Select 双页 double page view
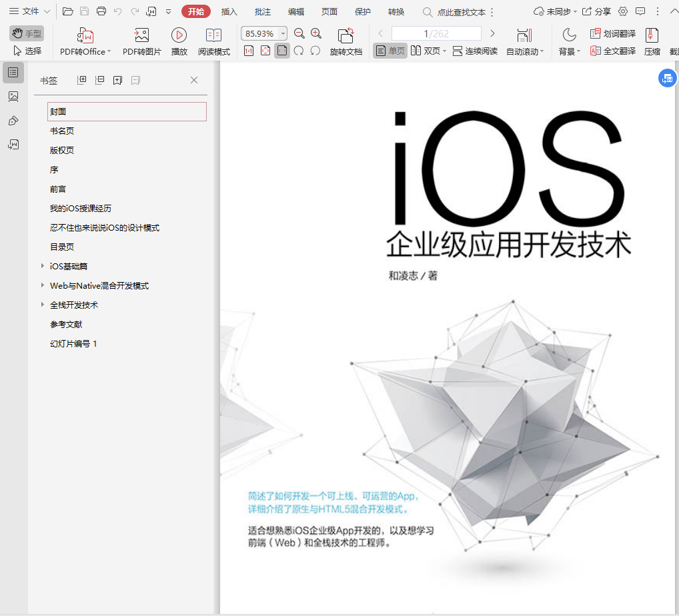 coord(428,51)
